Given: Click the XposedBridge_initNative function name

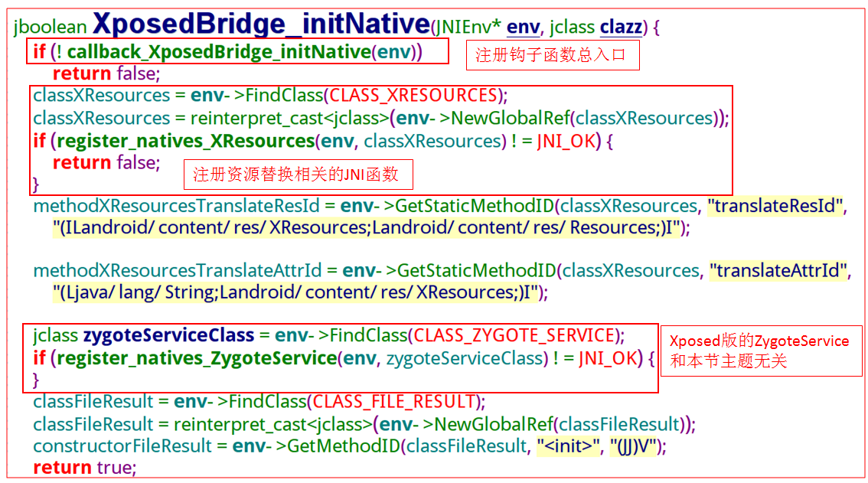Looking at the screenshot, I should click(261, 24).
